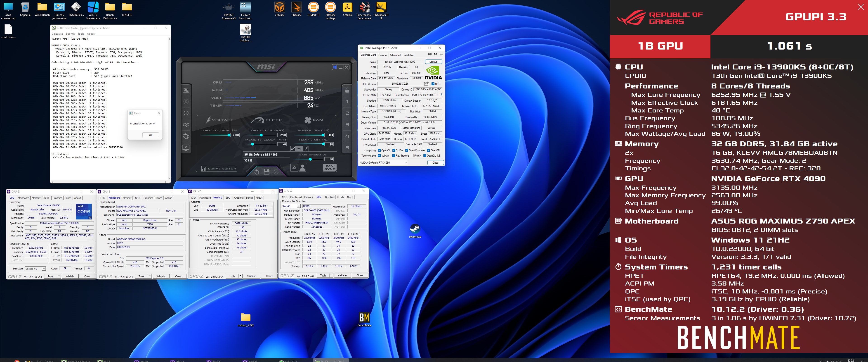This screenshot has height=362, width=868.
Task: Expand Tools arrow in CPU-Z Memory window
Action: pos(240,276)
